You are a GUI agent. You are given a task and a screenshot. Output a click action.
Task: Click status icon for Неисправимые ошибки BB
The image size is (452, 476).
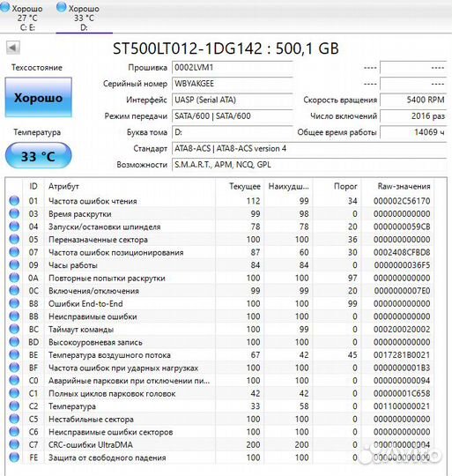click(x=14, y=316)
